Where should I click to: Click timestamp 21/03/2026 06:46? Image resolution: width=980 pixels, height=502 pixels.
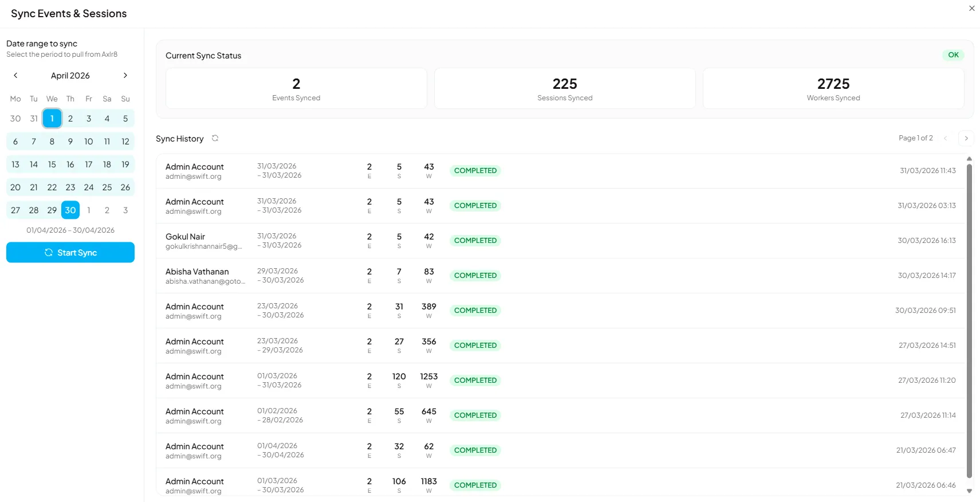tap(926, 485)
